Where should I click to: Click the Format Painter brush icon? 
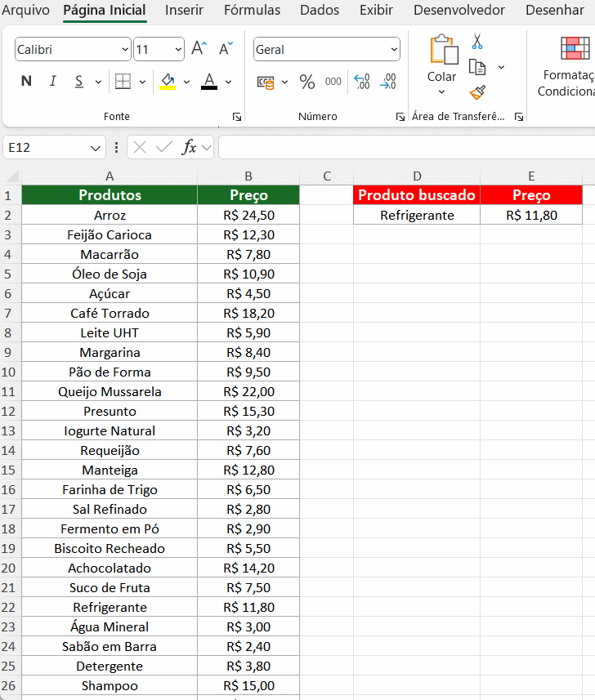click(x=477, y=93)
